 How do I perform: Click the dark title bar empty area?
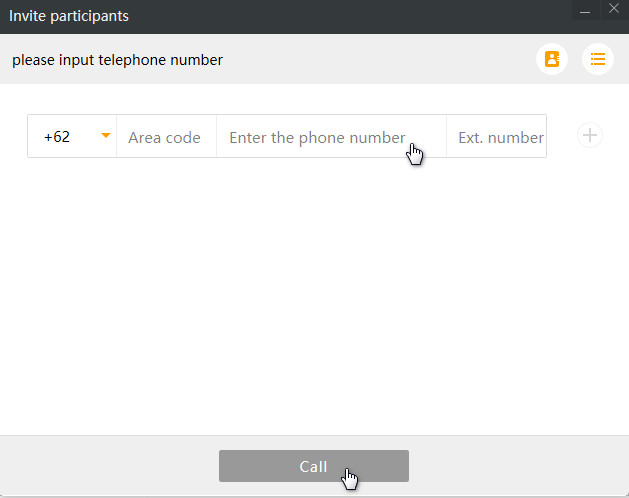(350, 16)
